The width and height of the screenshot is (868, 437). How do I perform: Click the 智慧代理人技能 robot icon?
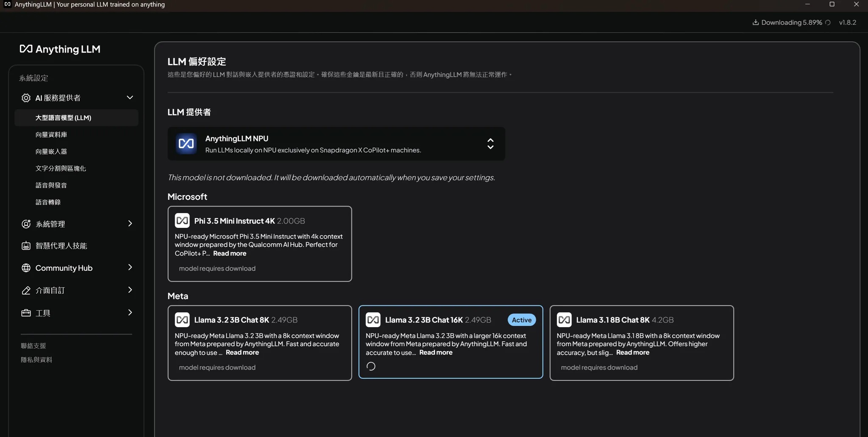(x=26, y=246)
